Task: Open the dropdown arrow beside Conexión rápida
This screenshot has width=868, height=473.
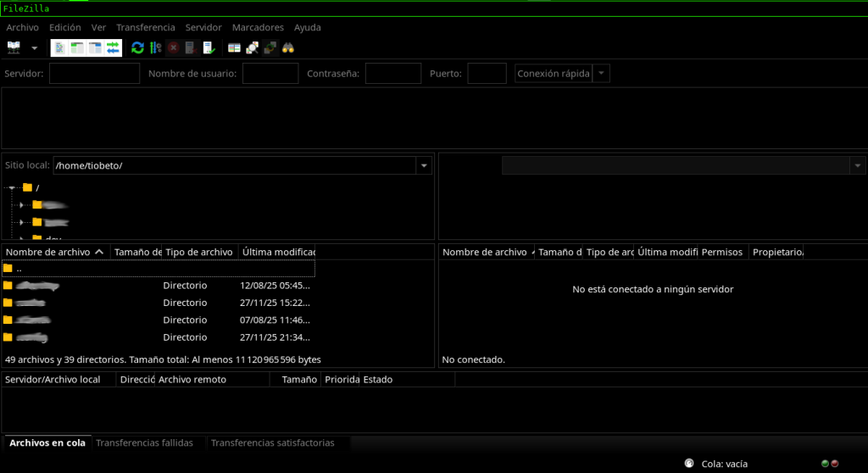Action: coord(601,74)
